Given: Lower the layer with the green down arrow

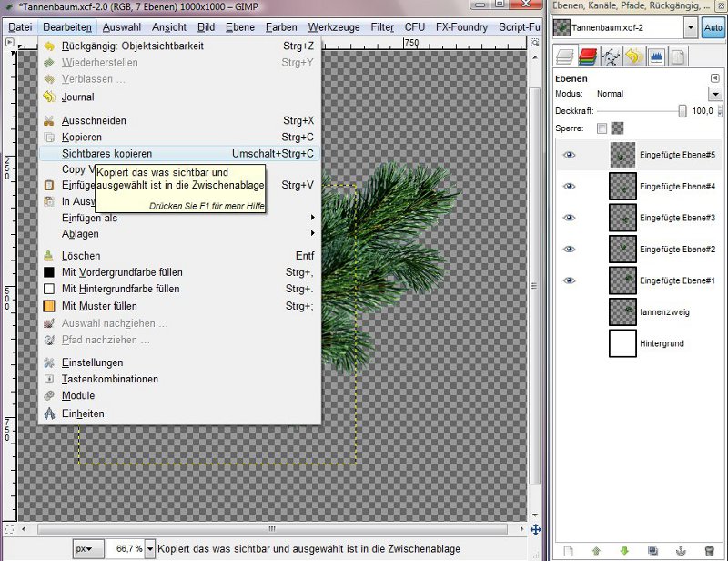Looking at the screenshot, I should (x=624, y=551).
